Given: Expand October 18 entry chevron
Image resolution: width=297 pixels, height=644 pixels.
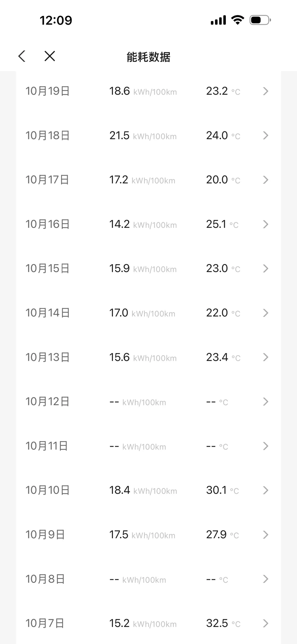Looking at the screenshot, I should (265, 135).
